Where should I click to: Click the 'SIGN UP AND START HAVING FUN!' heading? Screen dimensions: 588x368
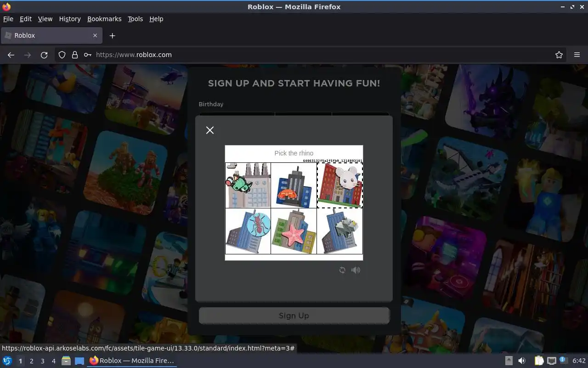click(294, 83)
